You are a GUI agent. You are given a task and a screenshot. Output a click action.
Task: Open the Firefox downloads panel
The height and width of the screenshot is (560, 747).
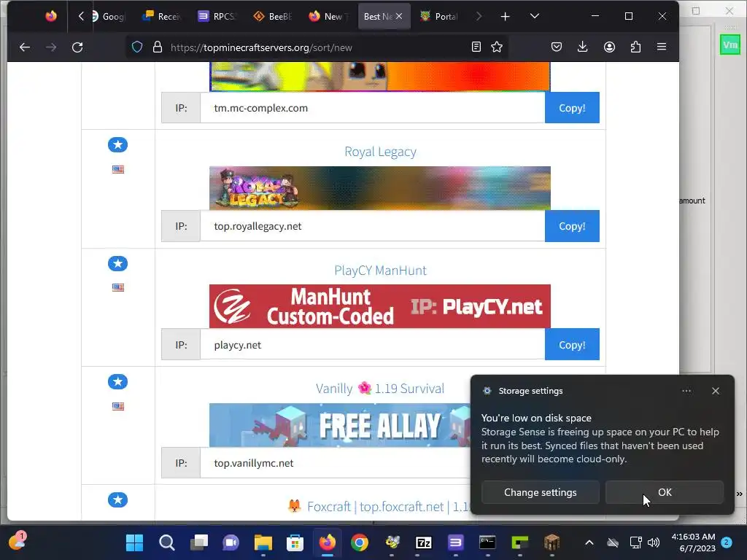click(583, 47)
